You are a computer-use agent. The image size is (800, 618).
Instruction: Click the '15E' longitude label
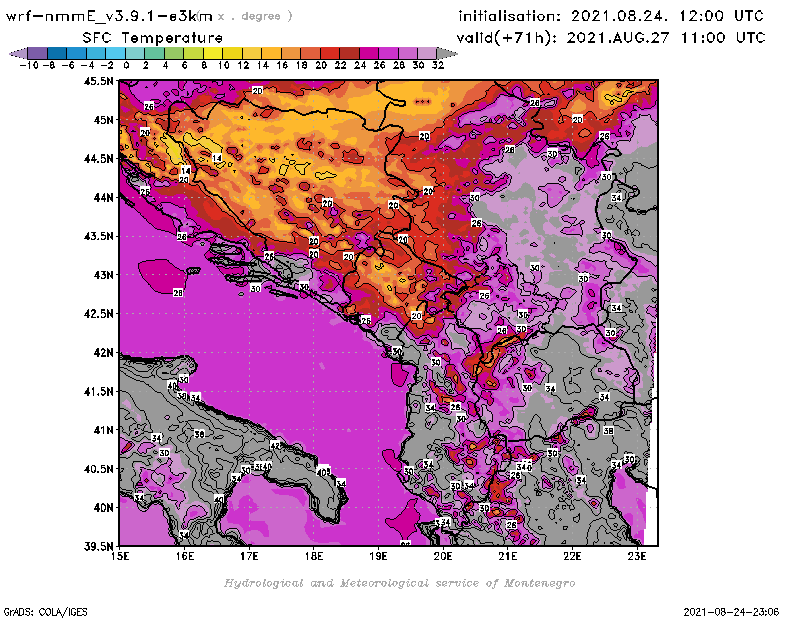coord(120,556)
